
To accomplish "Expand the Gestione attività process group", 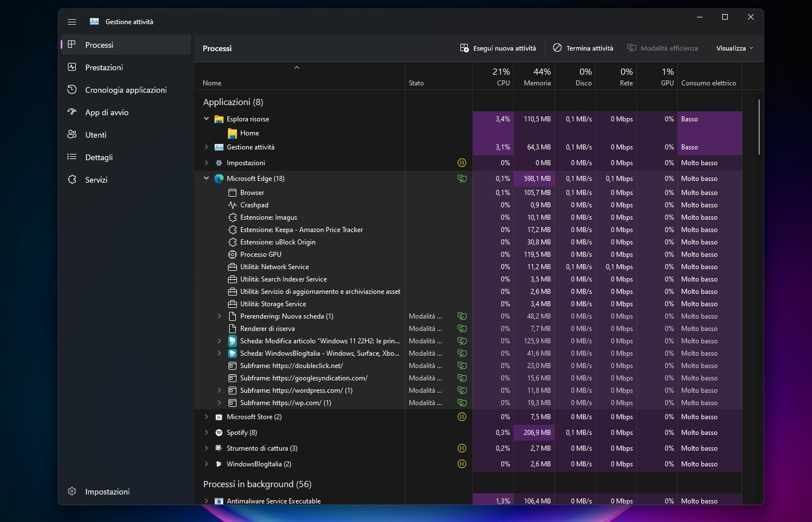I will click(206, 147).
